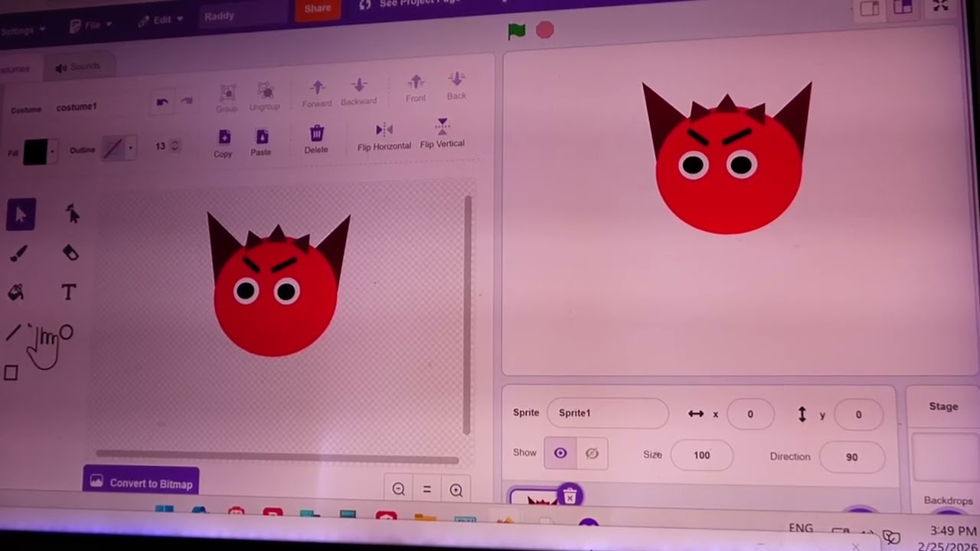
Task: Redo the last costume edit
Action: (x=187, y=101)
